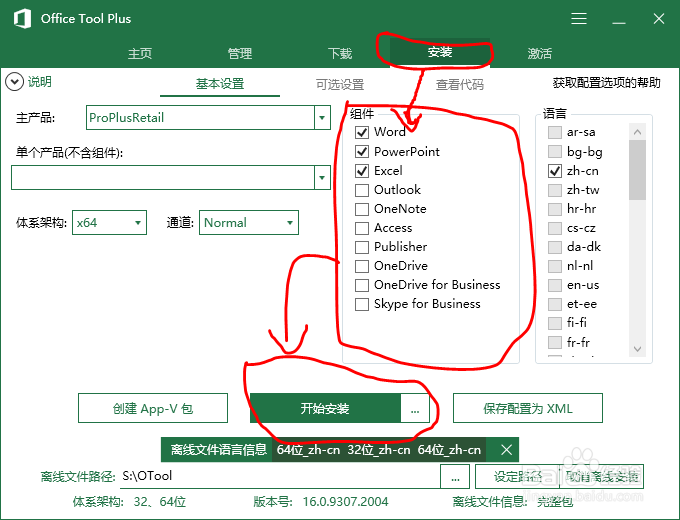The height and width of the screenshot is (520, 680).
Task: Dismiss the 离线文件语言信息 banner with X
Action: 506,450
